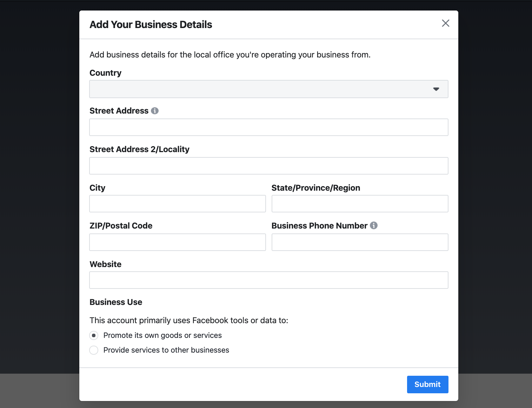Click the 'Promote its own goods or services' label text
This screenshot has width=532, height=408.
click(162, 335)
